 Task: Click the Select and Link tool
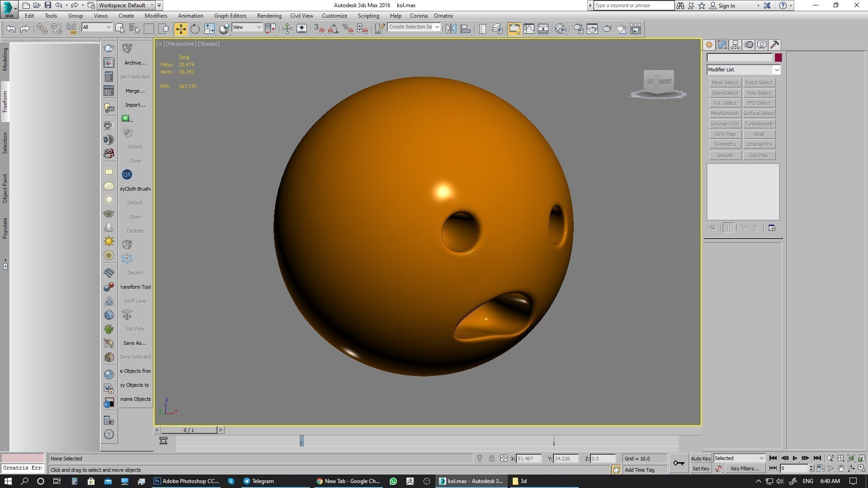[42, 29]
